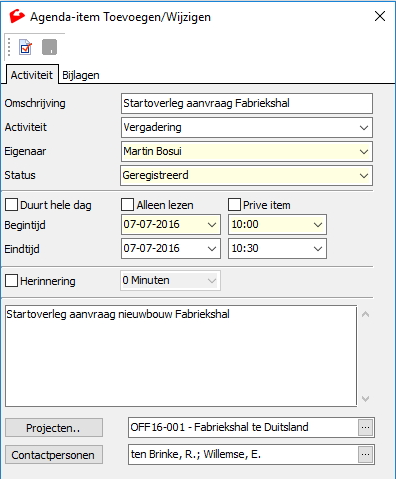The image size is (396, 479).
Task: Click the Projecten.. button
Action: [x=54, y=428]
